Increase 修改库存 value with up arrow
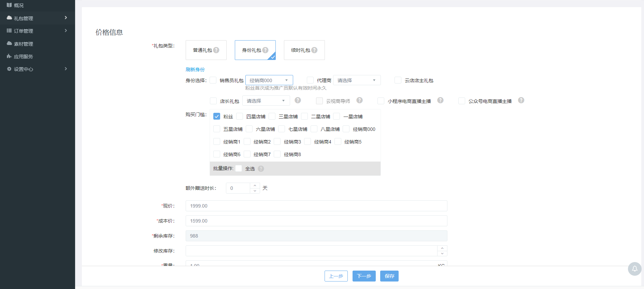Viewport: 644px width, 289px height. click(442, 248)
